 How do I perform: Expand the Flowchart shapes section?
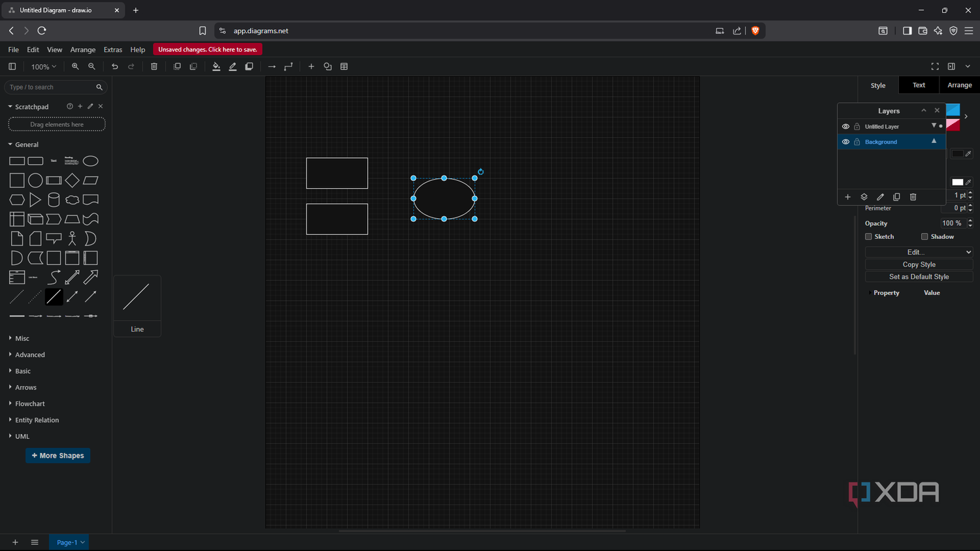(x=27, y=403)
